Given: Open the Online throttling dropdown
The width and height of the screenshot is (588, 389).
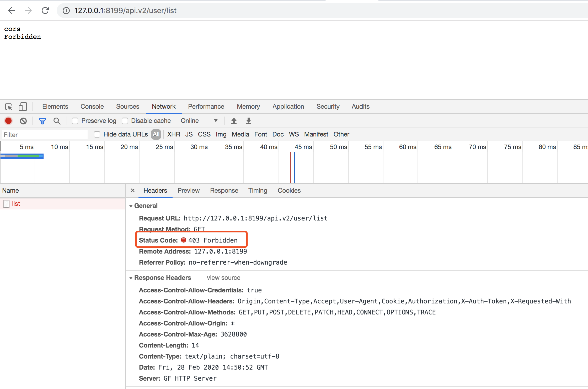Looking at the screenshot, I should [x=199, y=121].
